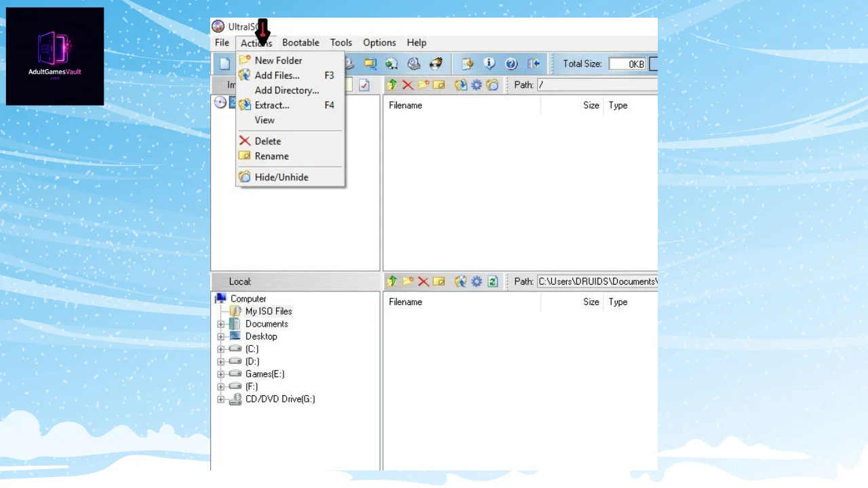
Task: Click the Up arrow icon in Local pane toolbar
Action: (x=392, y=281)
